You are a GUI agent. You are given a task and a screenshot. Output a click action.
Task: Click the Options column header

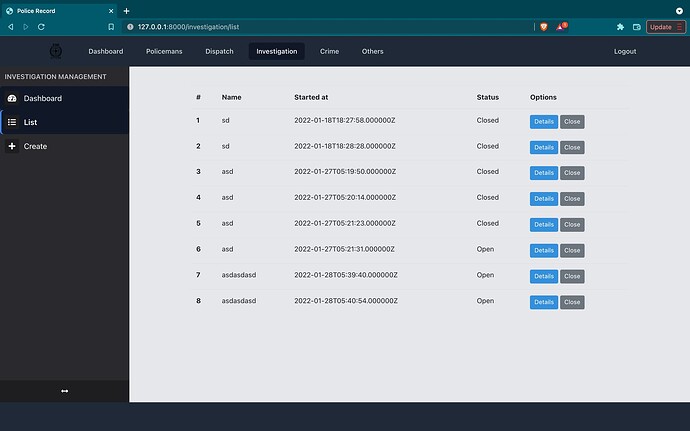pos(543,97)
